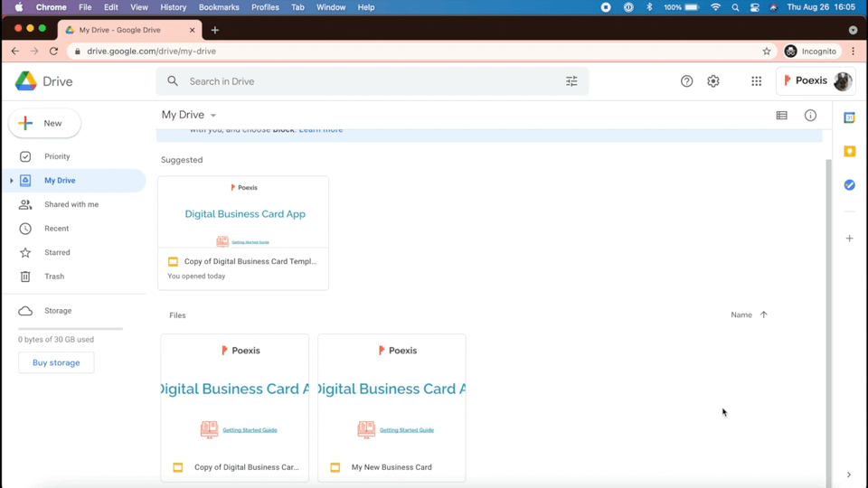Open the tab search dropdown in Chrome
Viewport: 868px width, 488px height.
tap(853, 31)
